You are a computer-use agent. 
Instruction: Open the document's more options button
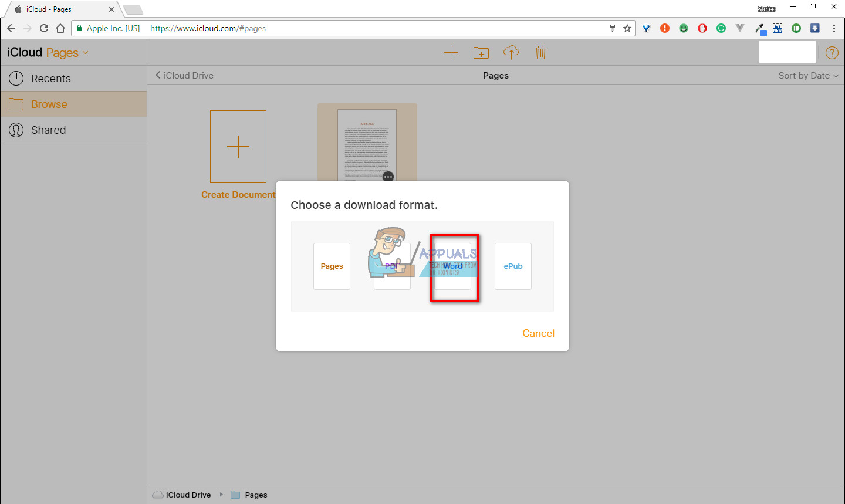pyautogui.click(x=388, y=176)
